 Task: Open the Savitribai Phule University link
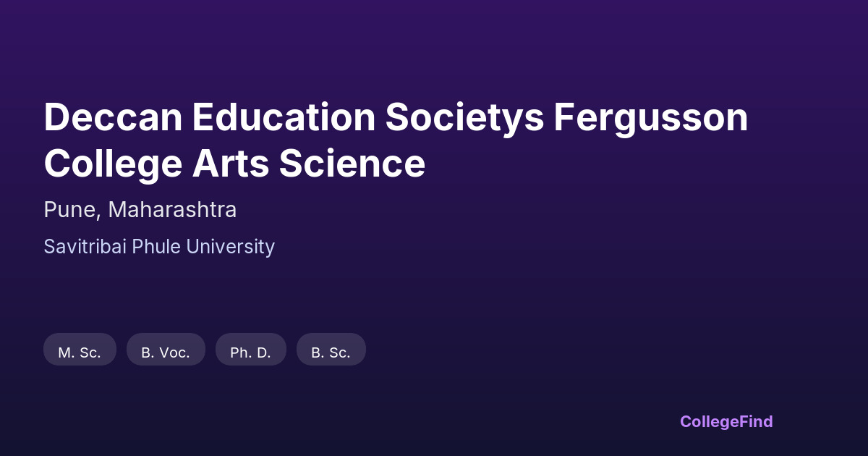pyautogui.click(x=159, y=247)
